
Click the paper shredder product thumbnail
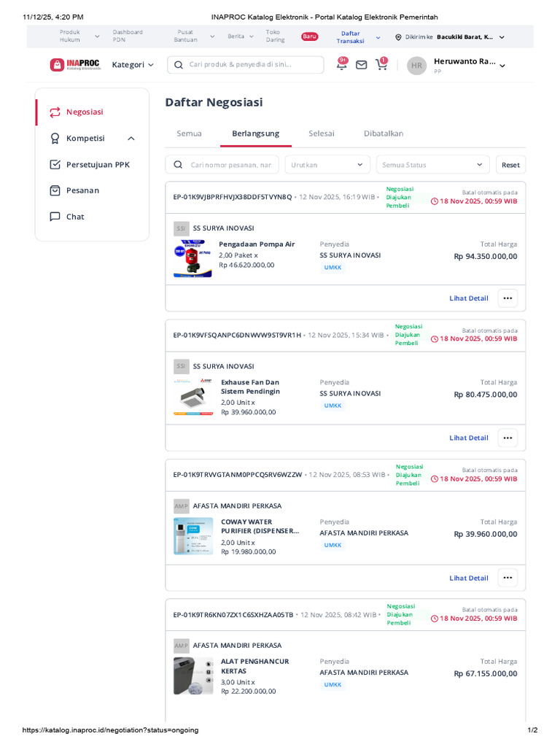coord(193,676)
